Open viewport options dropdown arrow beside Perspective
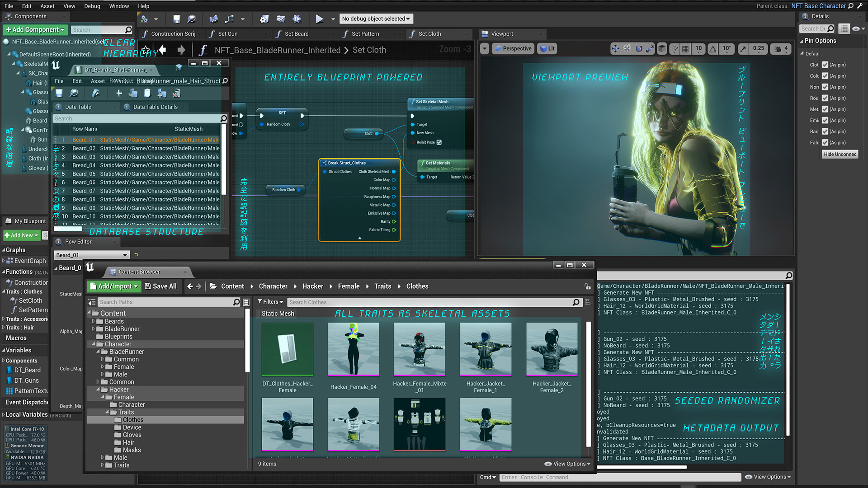The width and height of the screenshot is (868, 488). tap(485, 49)
